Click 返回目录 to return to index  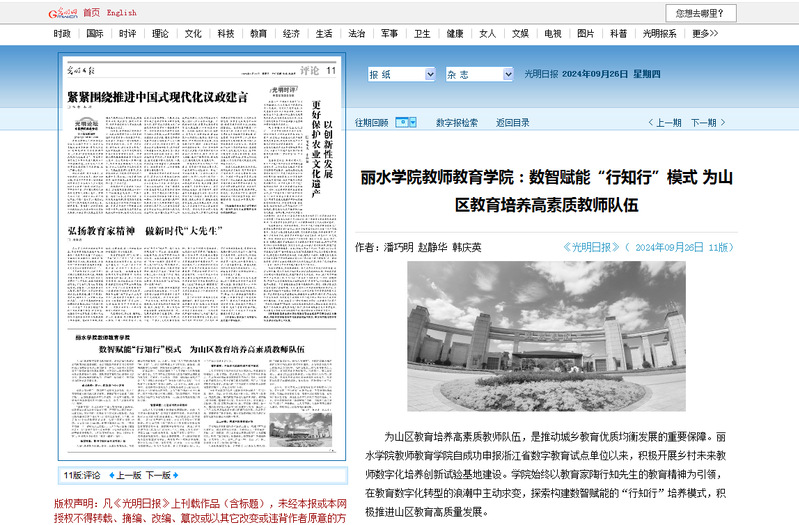pos(513,123)
